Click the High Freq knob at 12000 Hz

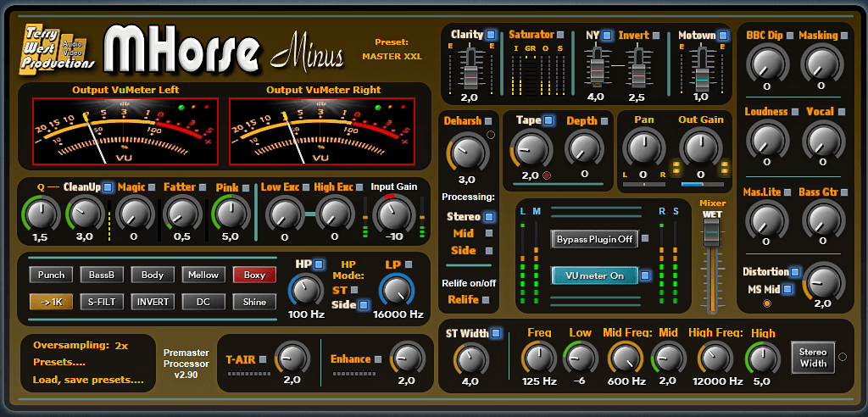(715, 359)
